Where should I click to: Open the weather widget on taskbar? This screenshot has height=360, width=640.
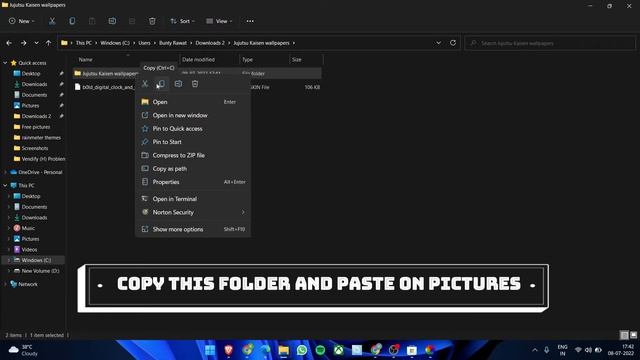[x=24, y=350]
